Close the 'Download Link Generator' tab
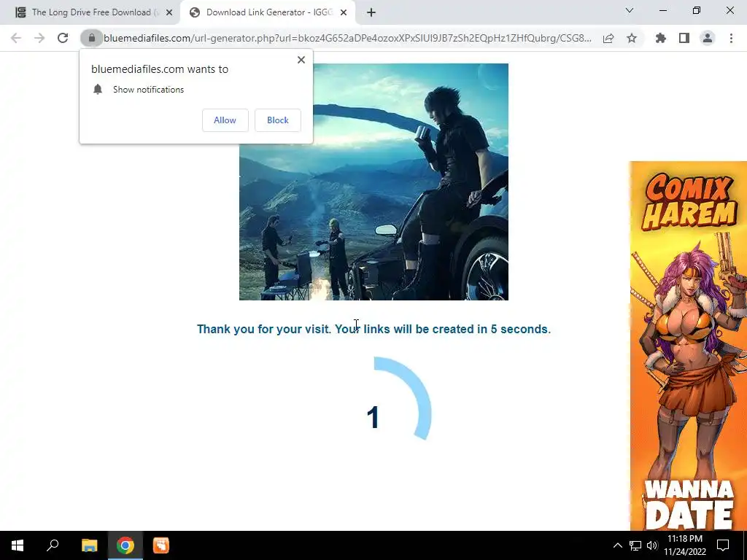The image size is (747, 560). click(344, 12)
